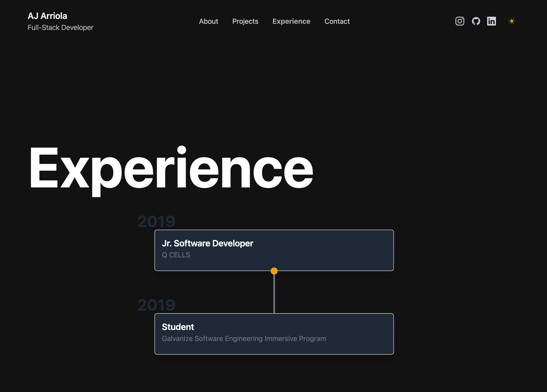Select the Experience nav item
Screen dimensions: 547x392
point(291,21)
